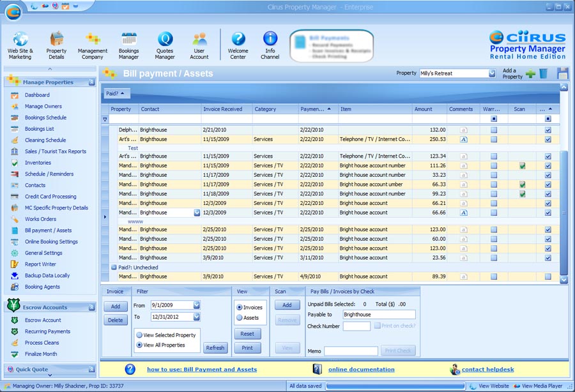Toggle scan checkbox on the 111.26 row

click(522, 165)
